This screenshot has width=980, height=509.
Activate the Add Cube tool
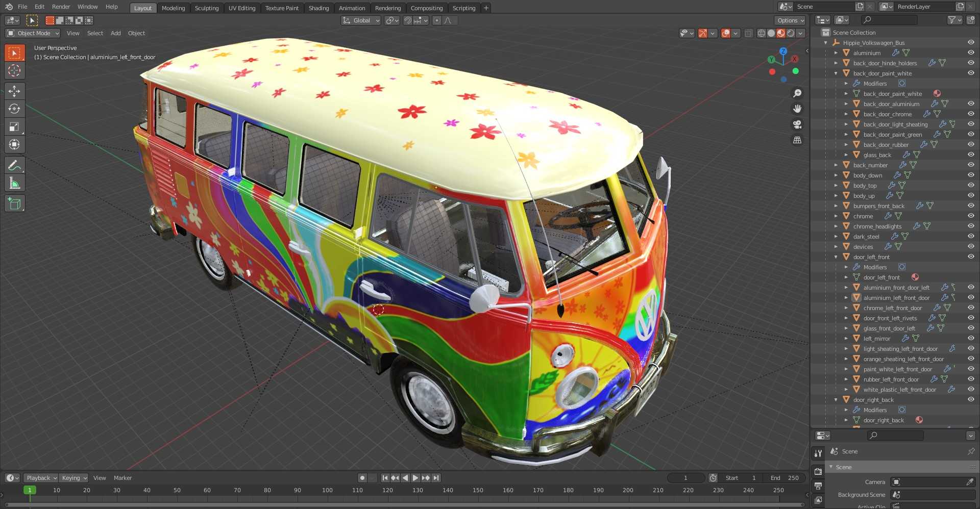click(14, 203)
